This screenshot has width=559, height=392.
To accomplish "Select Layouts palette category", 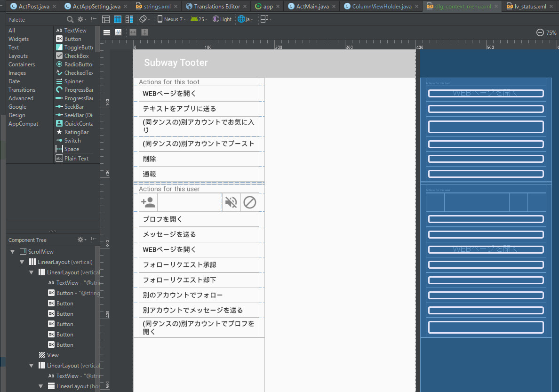I will pos(18,56).
